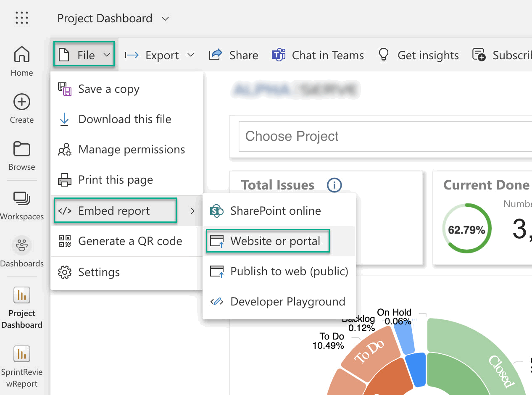Image resolution: width=532 pixels, height=395 pixels.
Task: Open Dashboards in left navigation
Action: pyautogui.click(x=22, y=252)
